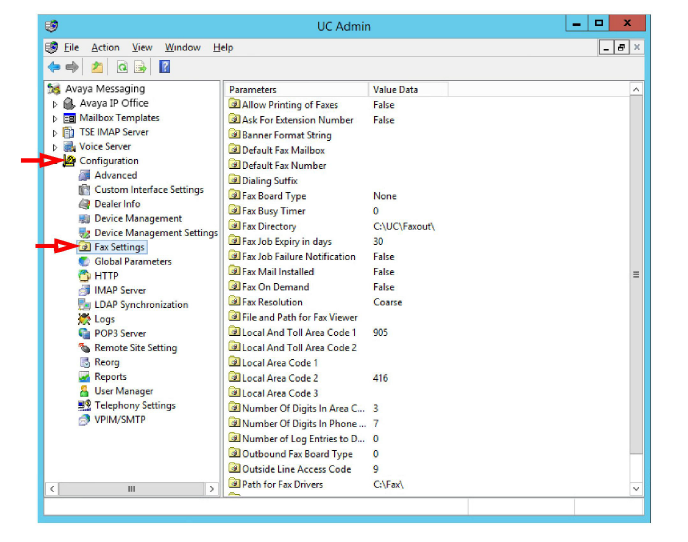Click the Fax Resolution parameter icon
The image size is (688, 542).
pyautogui.click(x=234, y=302)
